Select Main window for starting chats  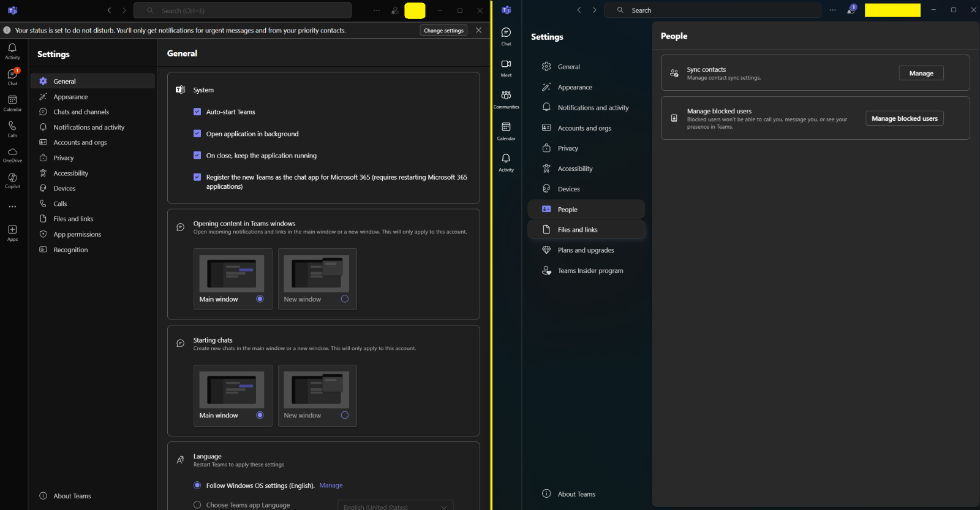(260, 415)
